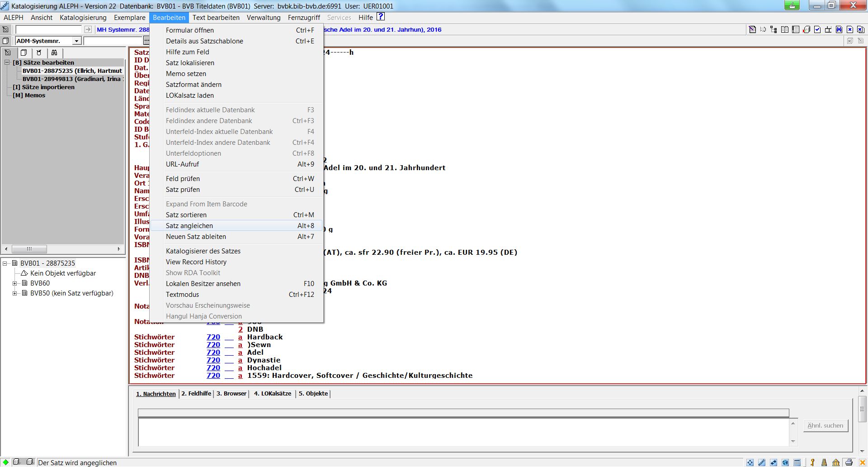Click the 720 link beside Hardback

(213, 337)
